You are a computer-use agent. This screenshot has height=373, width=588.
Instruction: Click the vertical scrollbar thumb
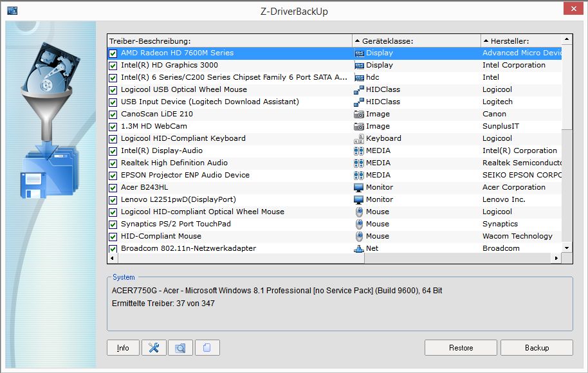[567, 87]
